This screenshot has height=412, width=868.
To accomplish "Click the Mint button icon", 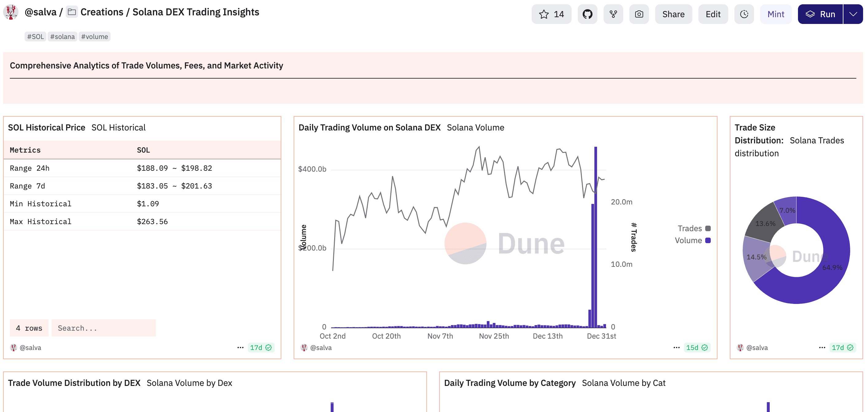I will pyautogui.click(x=776, y=14).
